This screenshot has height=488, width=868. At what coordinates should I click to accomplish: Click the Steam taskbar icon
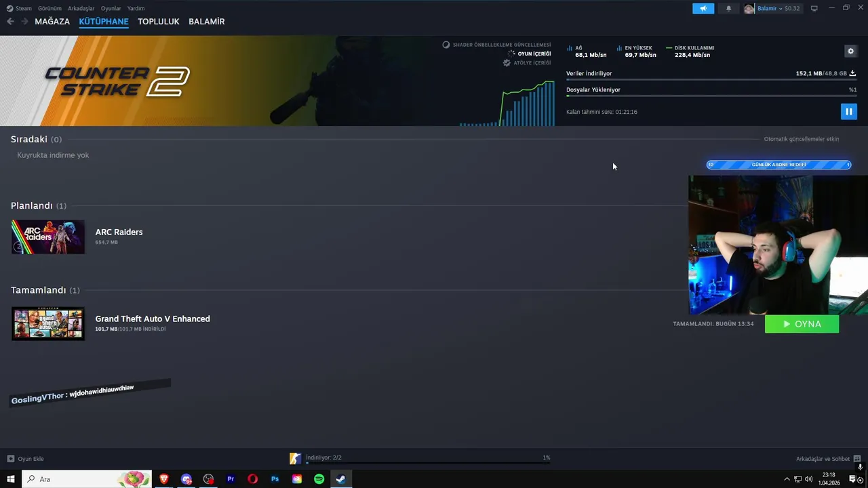point(341,479)
